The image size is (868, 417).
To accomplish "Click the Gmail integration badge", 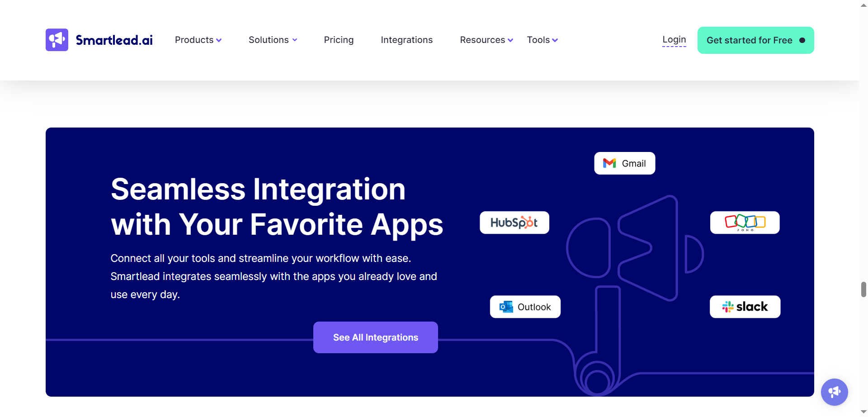I will coord(624,163).
